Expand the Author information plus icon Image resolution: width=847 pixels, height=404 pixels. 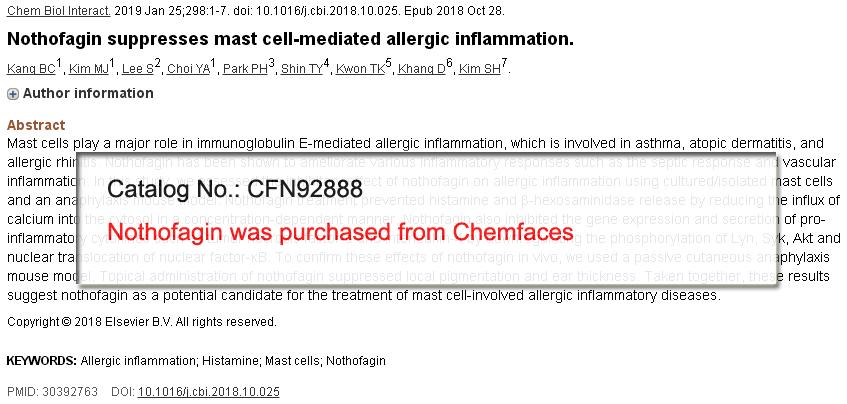tap(12, 94)
